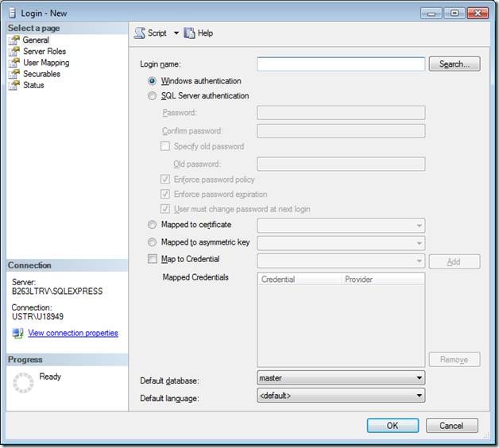Click the Help icon in toolbar
Viewport: 499px width, 448px height.
tap(189, 33)
